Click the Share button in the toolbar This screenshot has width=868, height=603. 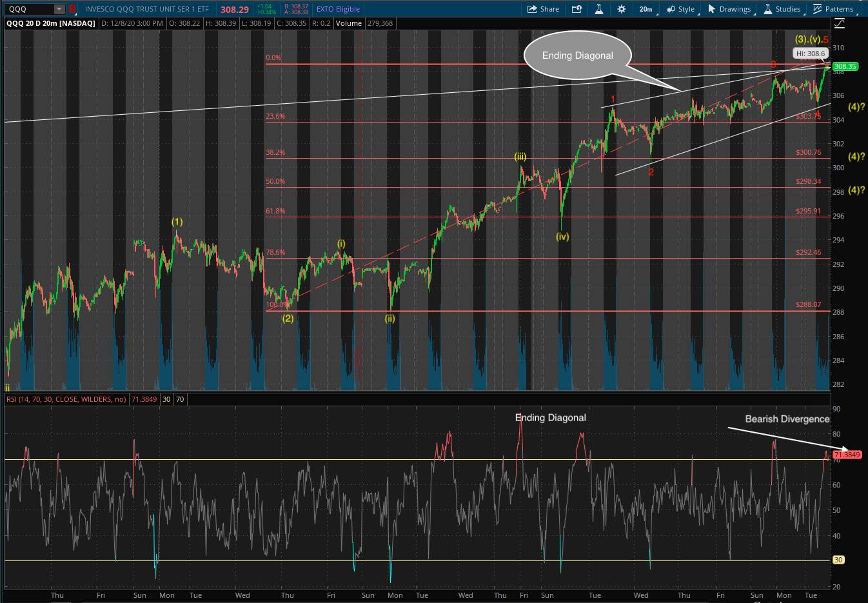pyautogui.click(x=543, y=9)
